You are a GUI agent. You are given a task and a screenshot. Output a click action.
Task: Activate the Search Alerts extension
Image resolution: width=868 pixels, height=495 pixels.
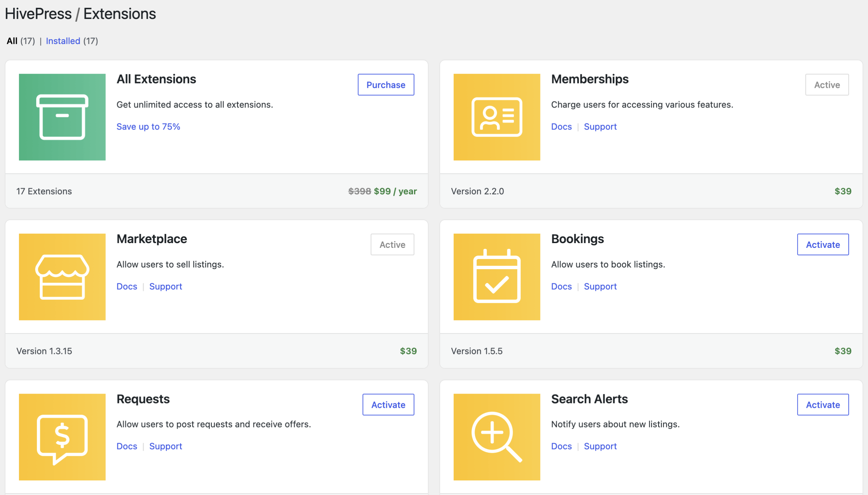pyautogui.click(x=823, y=404)
